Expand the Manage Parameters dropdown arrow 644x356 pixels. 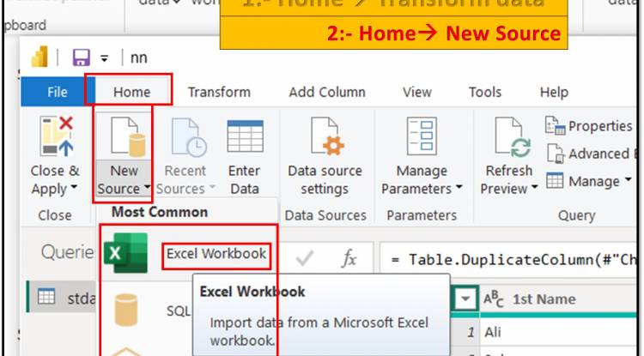pyautogui.click(x=459, y=187)
